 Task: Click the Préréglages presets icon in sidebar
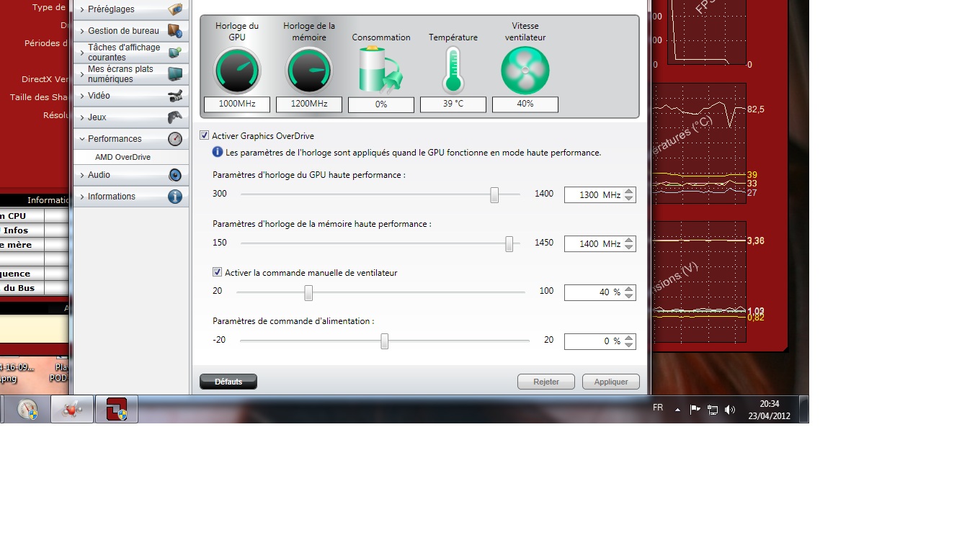[x=174, y=9]
